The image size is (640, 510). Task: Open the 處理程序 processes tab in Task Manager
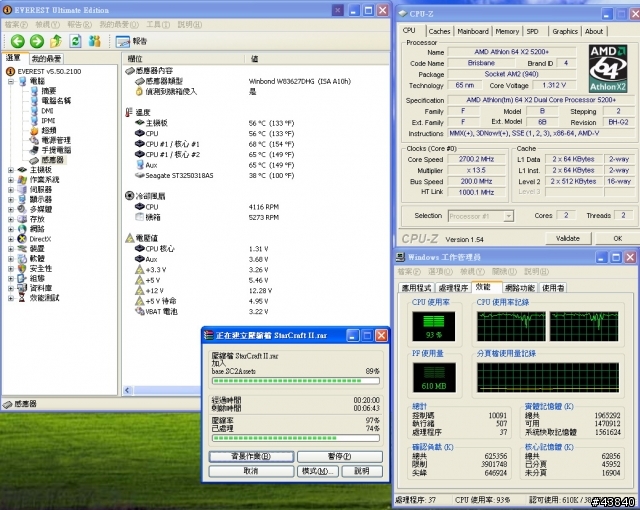[453, 288]
